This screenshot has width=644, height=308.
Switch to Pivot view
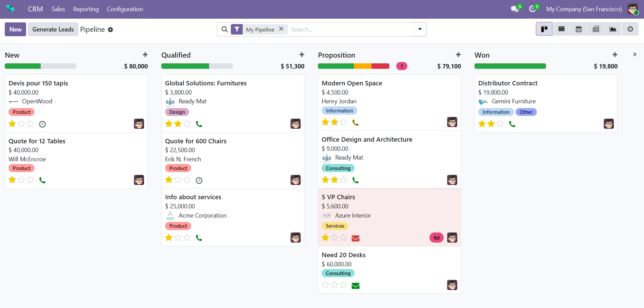596,29
